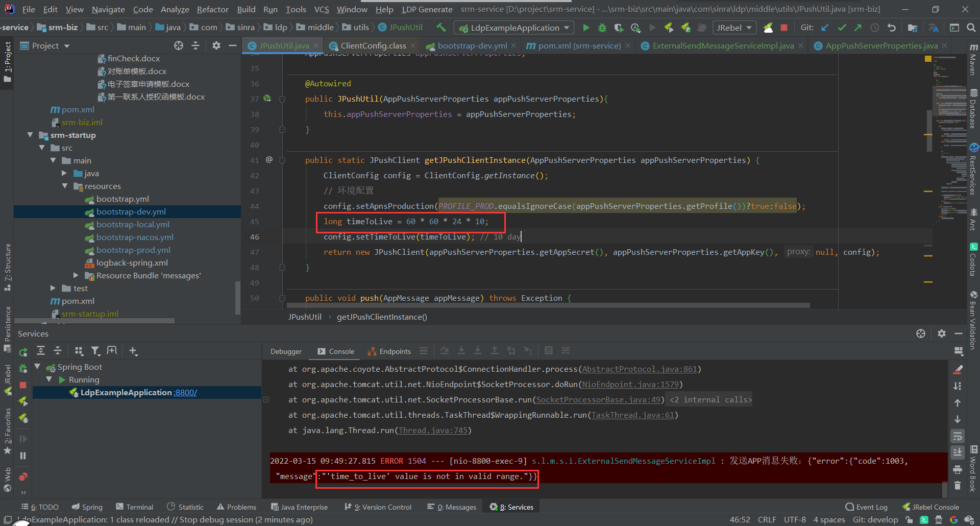Screen dimensions: 980x526
Task: Collapse all services in Services panel
Action: [x=58, y=351]
